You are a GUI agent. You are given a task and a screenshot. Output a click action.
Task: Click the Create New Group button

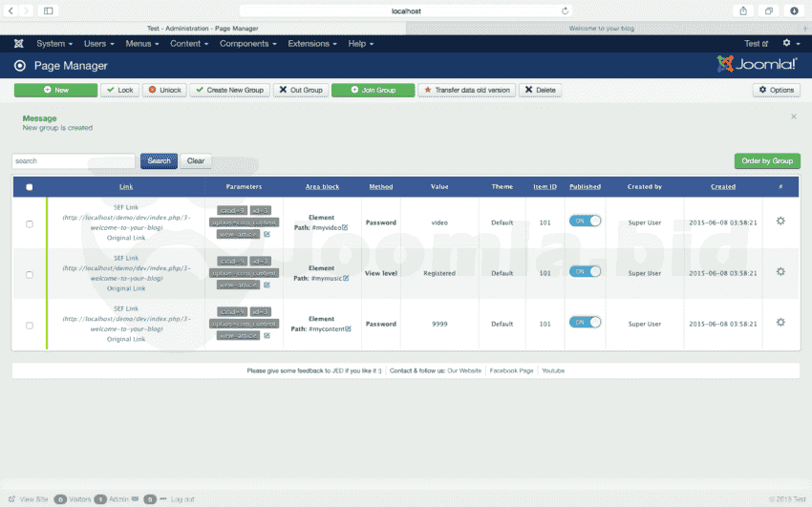coord(229,90)
